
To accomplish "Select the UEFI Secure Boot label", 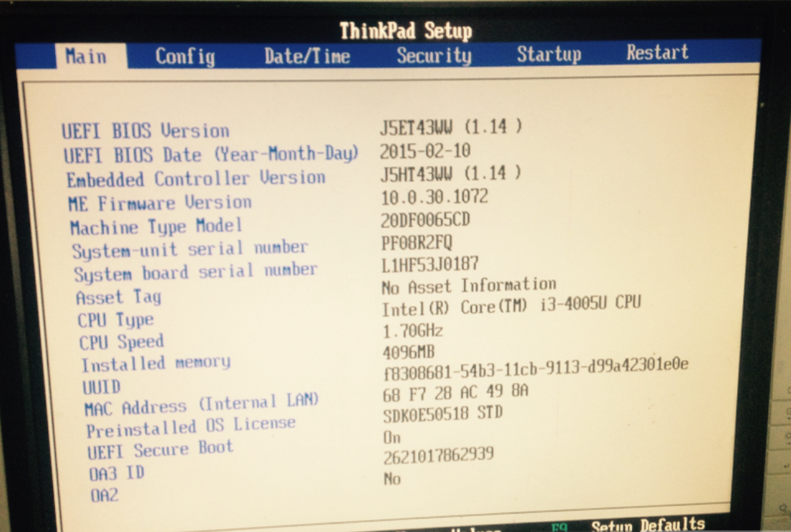I will (x=160, y=450).
